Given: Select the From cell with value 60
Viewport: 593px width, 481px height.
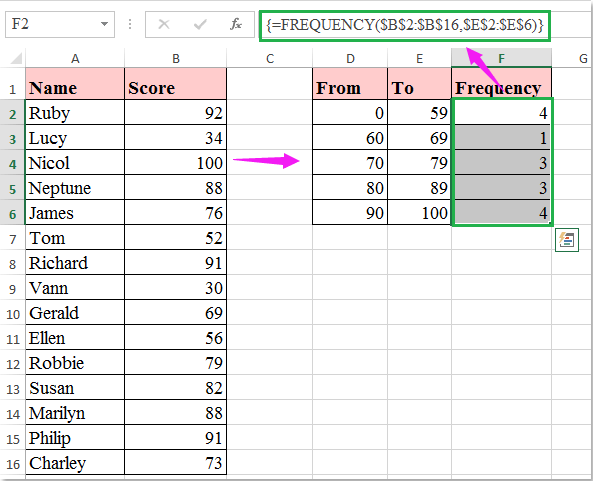Looking at the screenshot, I should (x=350, y=137).
